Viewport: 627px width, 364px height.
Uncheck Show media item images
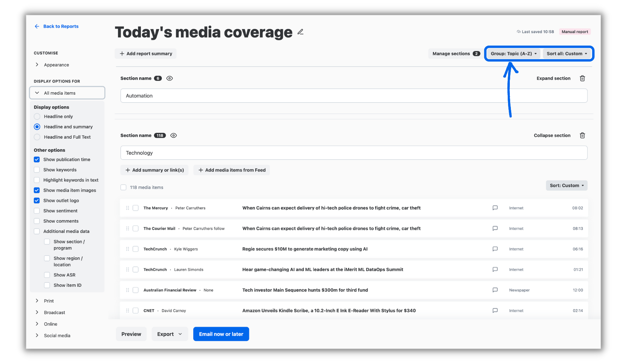pyautogui.click(x=37, y=190)
